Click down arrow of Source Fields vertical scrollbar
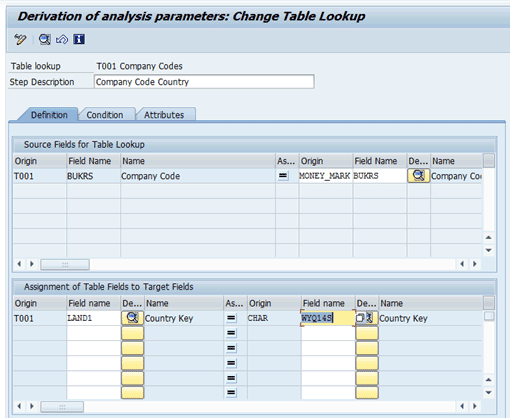The image size is (510, 418). pos(489,250)
